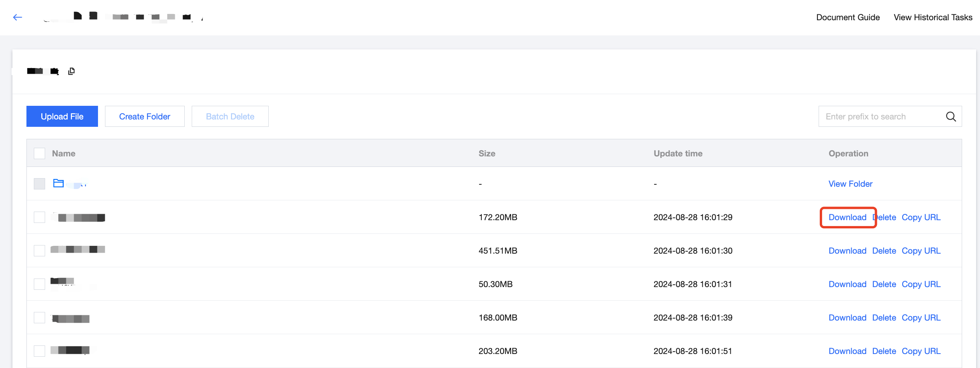The height and width of the screenshot is (368, 980).
Task: Tick the checkbox for the 50.30MB file
Action: tap(39, 284)
